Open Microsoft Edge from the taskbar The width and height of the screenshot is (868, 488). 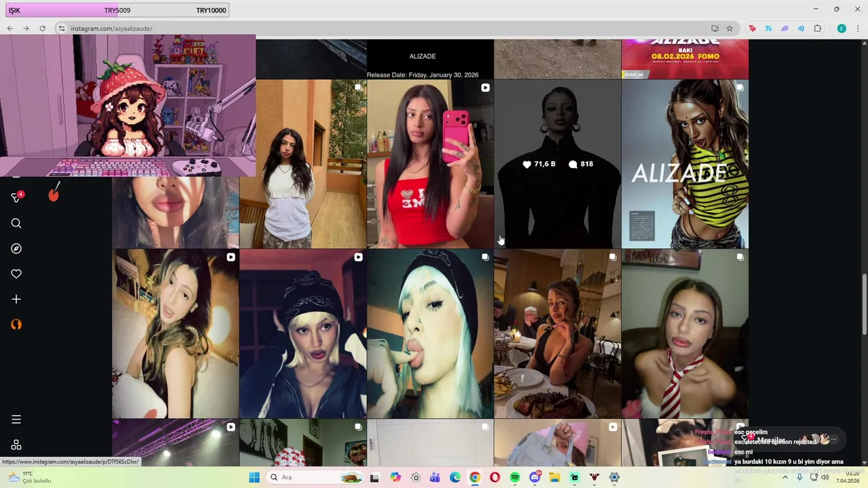pyautogui.click(x=455, y=477)
